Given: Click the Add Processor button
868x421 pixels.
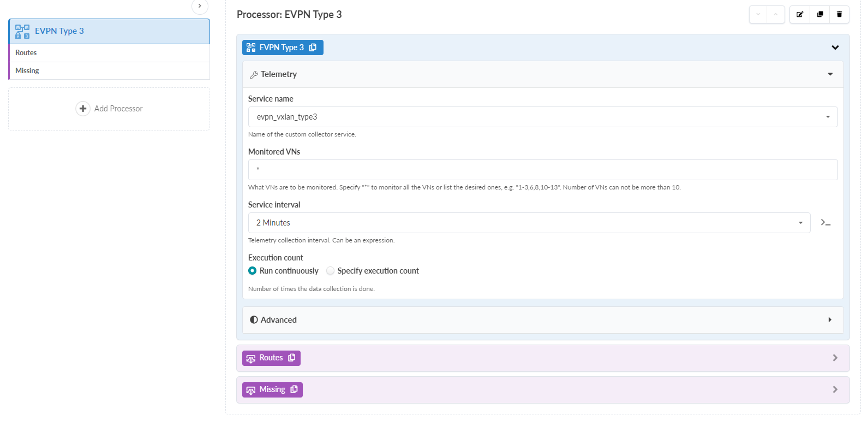Looking at the screenshot, I should [x=118, y=109].
